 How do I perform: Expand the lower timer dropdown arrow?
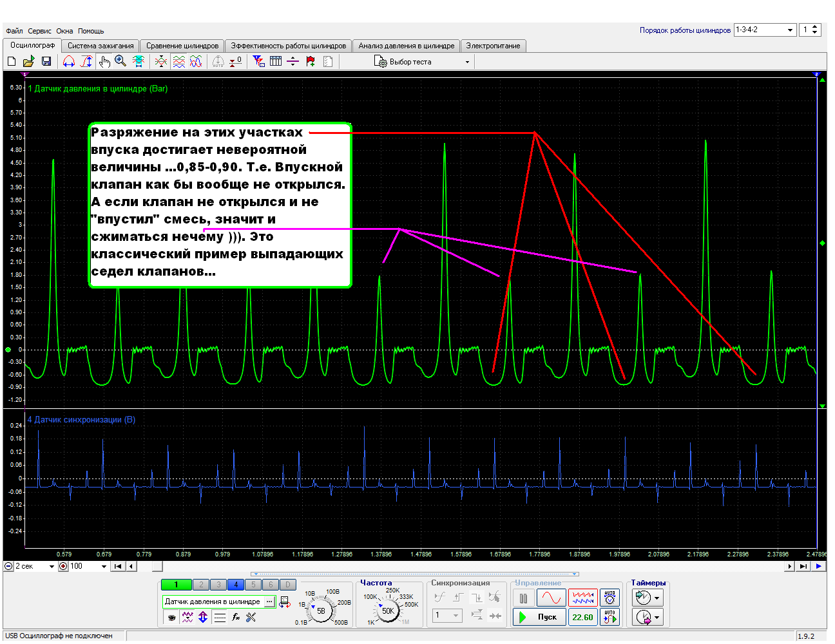[657, 618]
